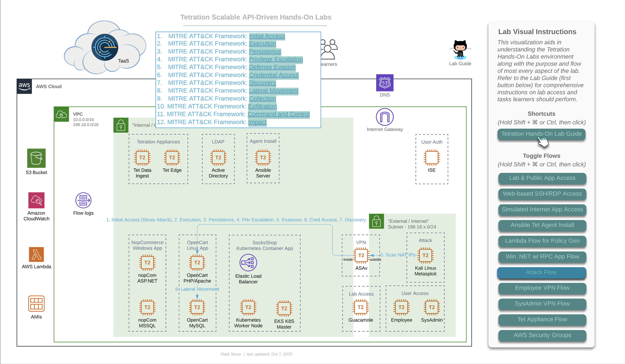Toggle the Web-based SSH/RDP Access flow
625x364 pixels.
point(542,194)
